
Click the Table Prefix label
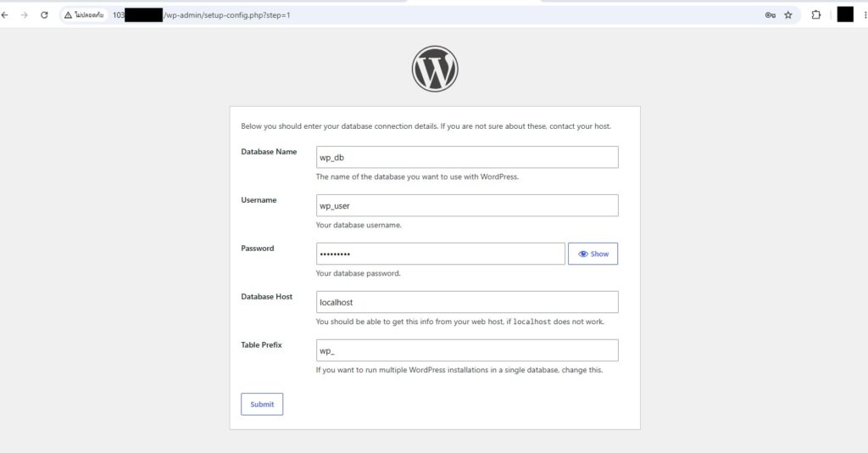pyautogui.click(x=261, y=344)
